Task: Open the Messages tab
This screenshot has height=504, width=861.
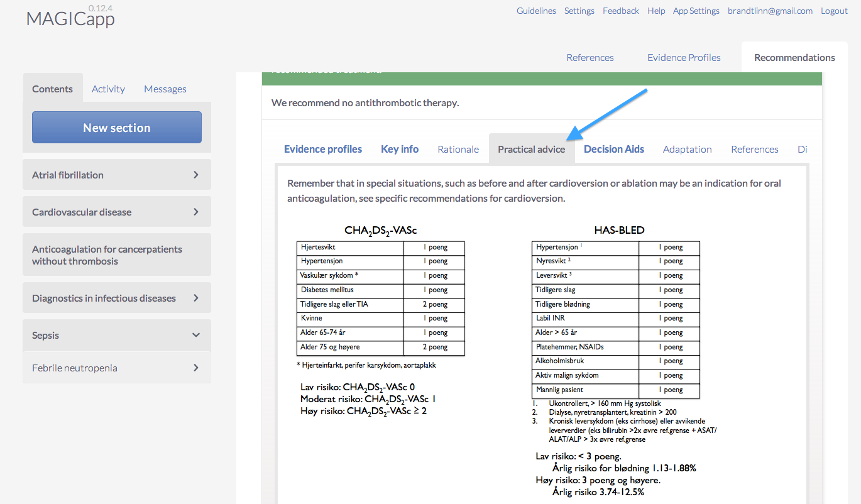Action: (165, 89)
